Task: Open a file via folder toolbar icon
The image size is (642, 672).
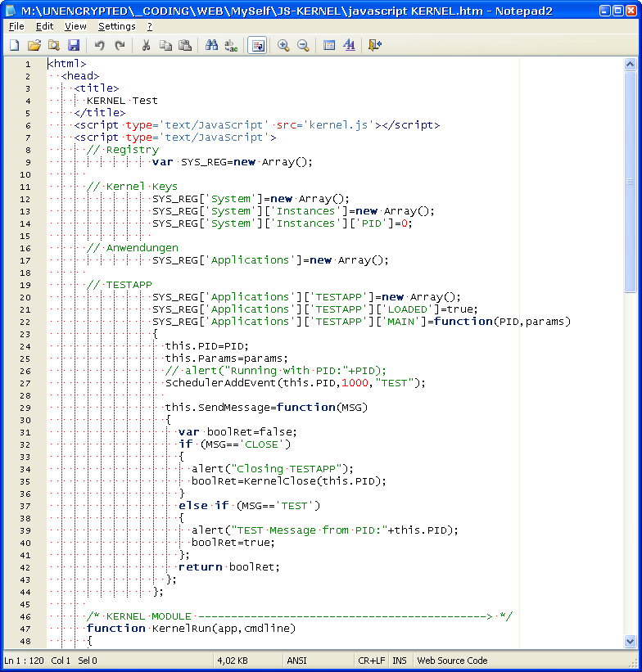Action: tap(34, 46)
